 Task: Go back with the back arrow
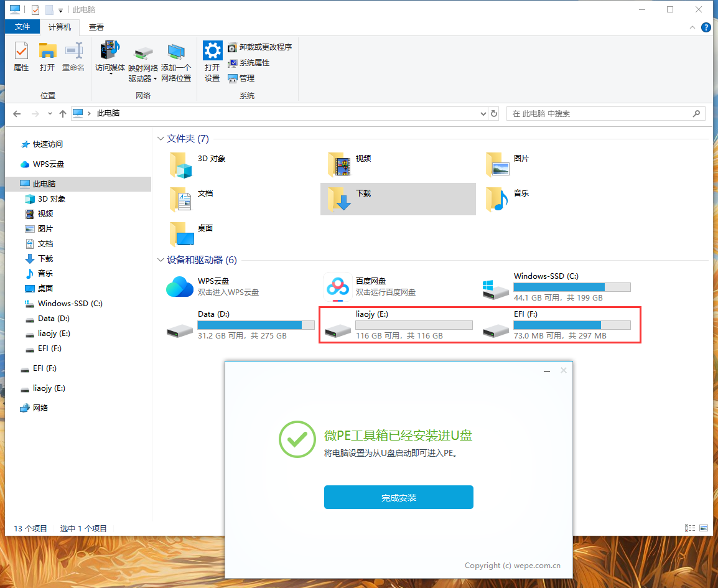(17, 114)
